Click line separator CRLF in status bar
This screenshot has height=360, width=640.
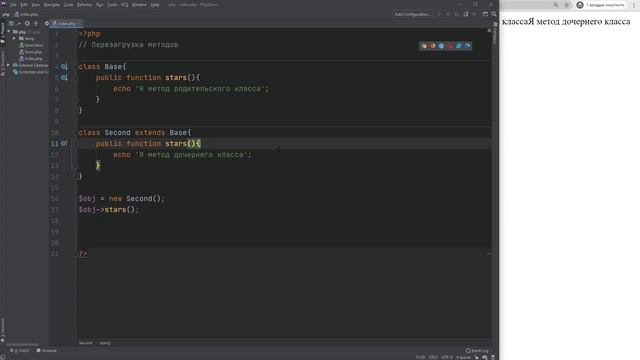[x=433, y=358]
